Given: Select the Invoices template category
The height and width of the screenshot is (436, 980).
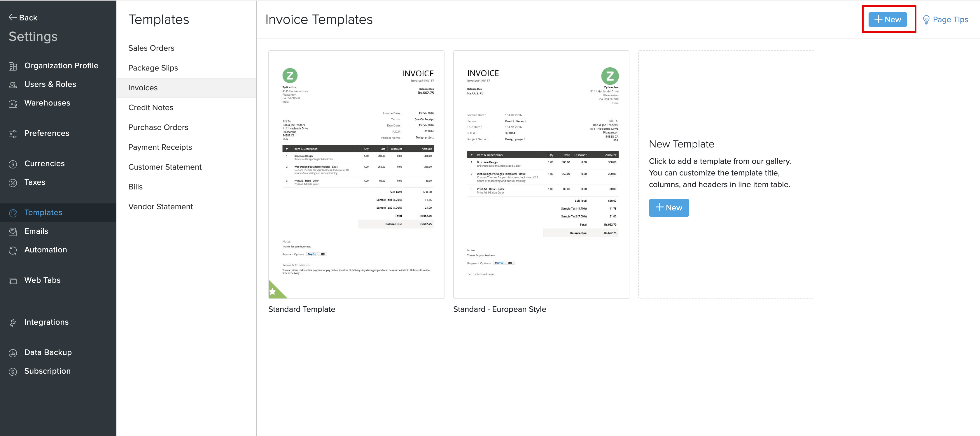Looking at the screenshot, I should (143, 87).
